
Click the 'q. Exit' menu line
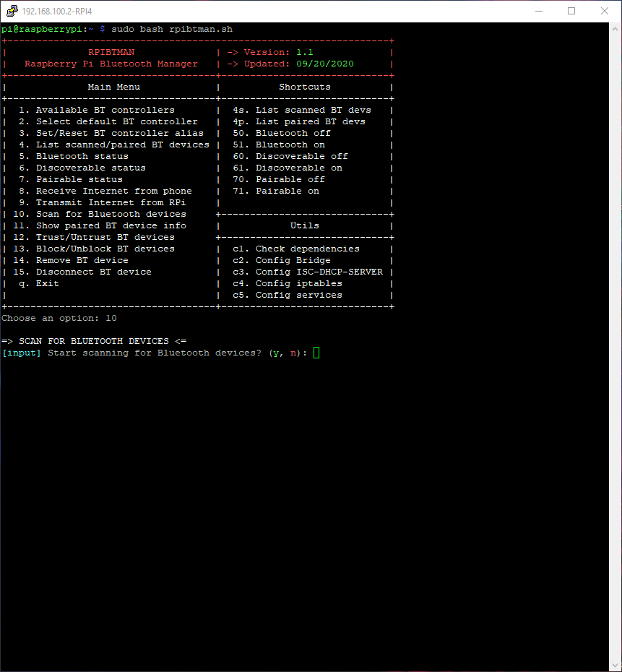pos(39,284)
